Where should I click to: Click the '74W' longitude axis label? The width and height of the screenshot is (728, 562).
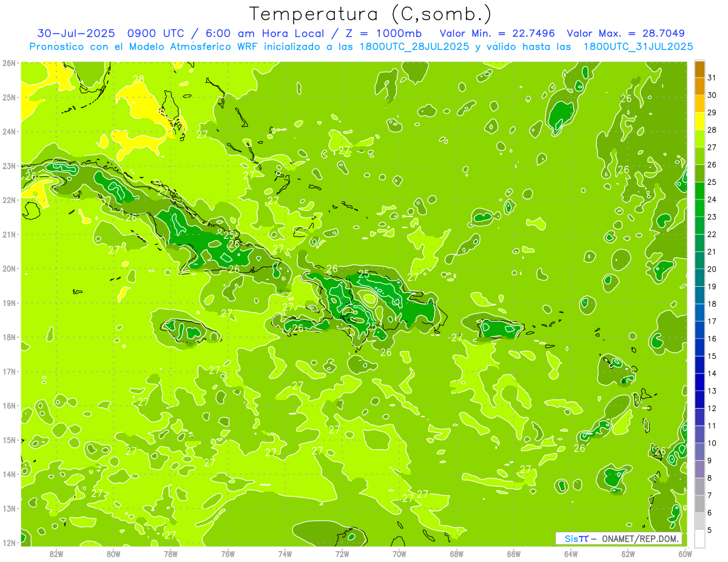tap(285, 554)
